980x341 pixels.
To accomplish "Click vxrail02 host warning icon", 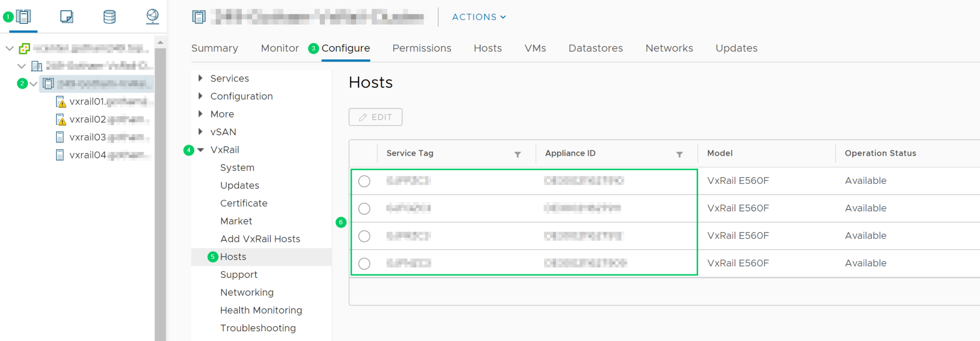I will (60, 119).
